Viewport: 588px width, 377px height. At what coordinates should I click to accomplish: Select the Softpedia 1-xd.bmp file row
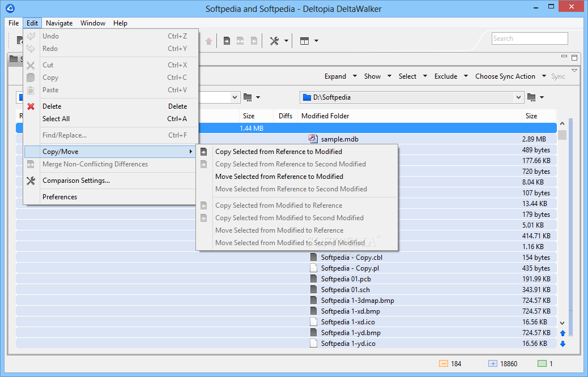[x=286, y=311]
